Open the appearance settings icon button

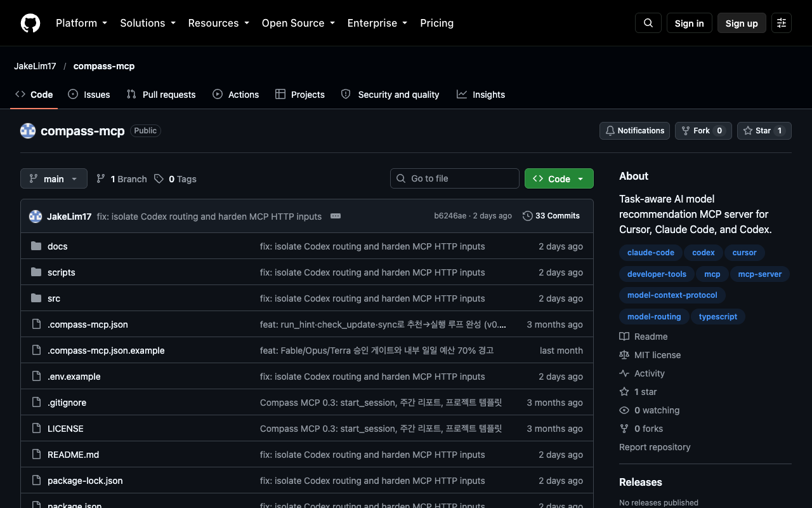point(782,23)
